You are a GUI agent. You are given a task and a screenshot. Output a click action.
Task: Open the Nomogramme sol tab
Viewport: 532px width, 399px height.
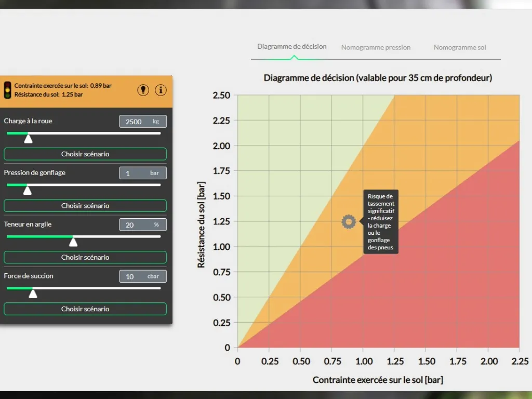460,47
